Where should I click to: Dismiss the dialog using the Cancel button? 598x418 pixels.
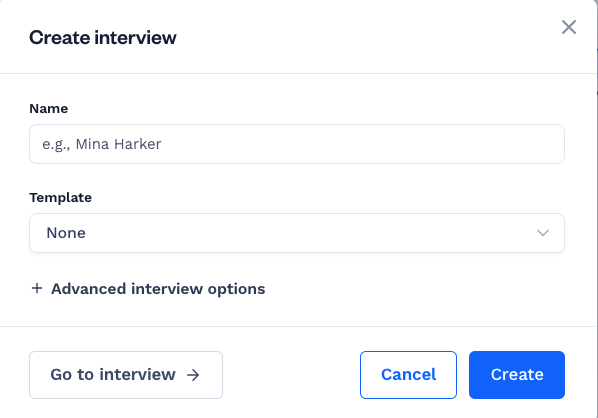pyautogui.click(x=408, y=375)
